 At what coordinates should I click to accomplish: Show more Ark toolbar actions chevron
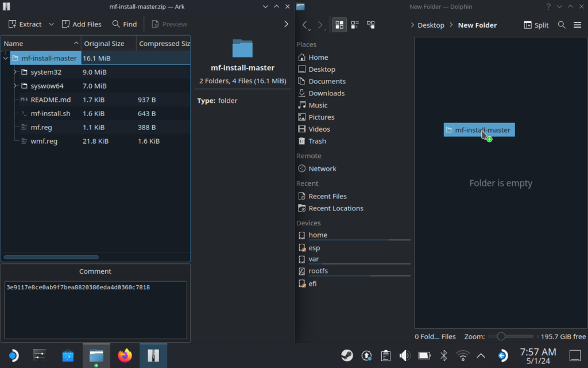click(286, 24)
